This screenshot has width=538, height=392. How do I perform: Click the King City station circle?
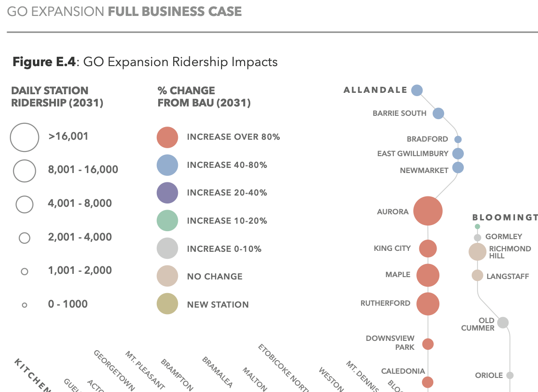[x=428, y=249]
